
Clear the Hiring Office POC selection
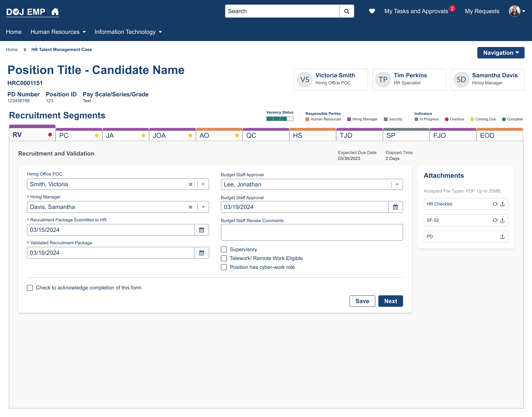pyautogui.click(x=191, y=185)
